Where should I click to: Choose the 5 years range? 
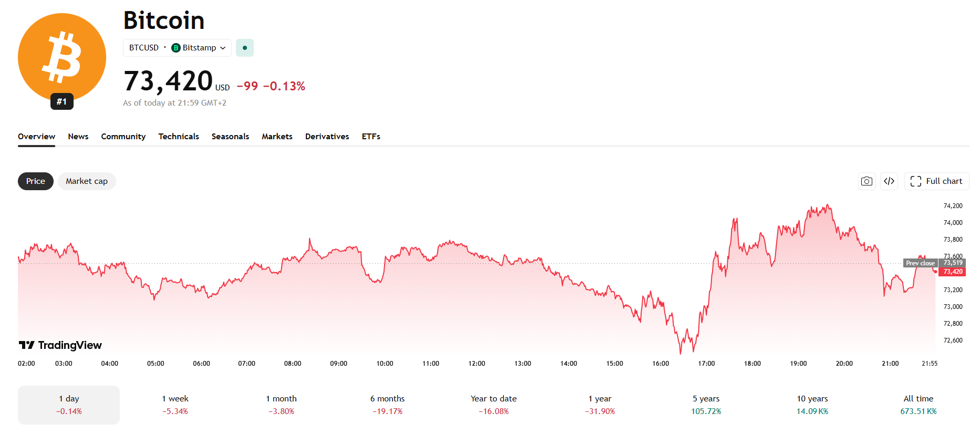point(706,405)
